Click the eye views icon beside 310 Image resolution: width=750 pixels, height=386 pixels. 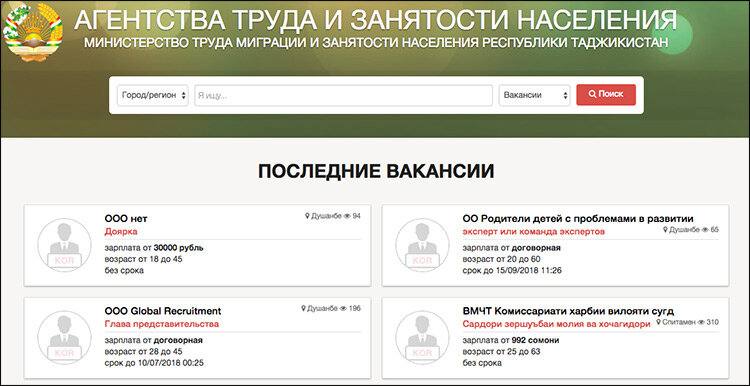click(x=701, y=322)
